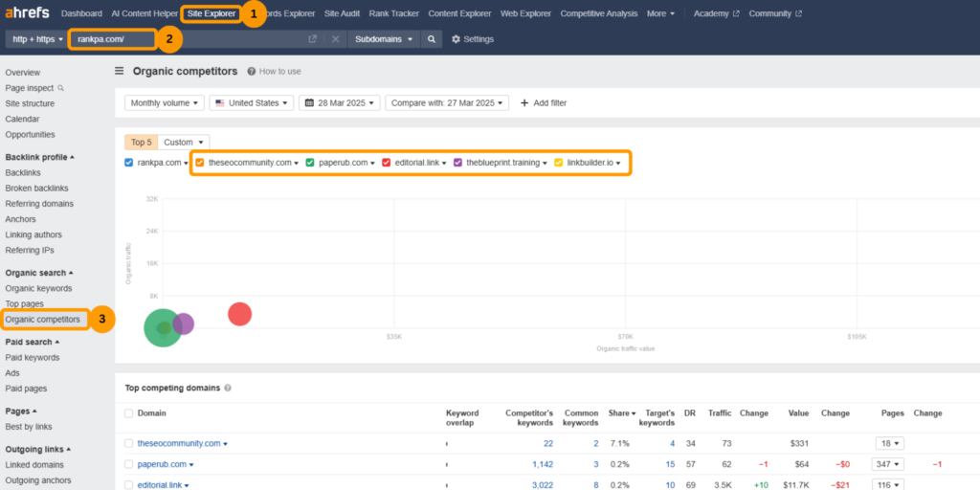Open the target URL in a new tab icon
The height and width of the screenshot is (490, 980).
312,39
